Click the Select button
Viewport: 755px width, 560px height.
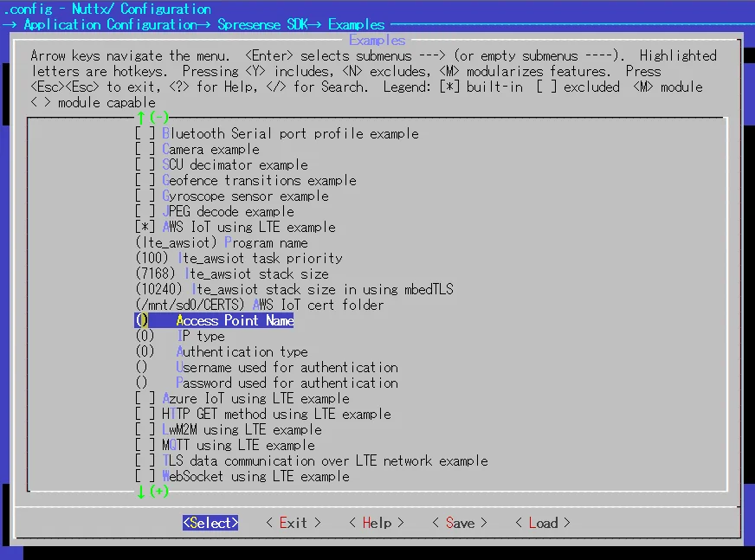210,523
